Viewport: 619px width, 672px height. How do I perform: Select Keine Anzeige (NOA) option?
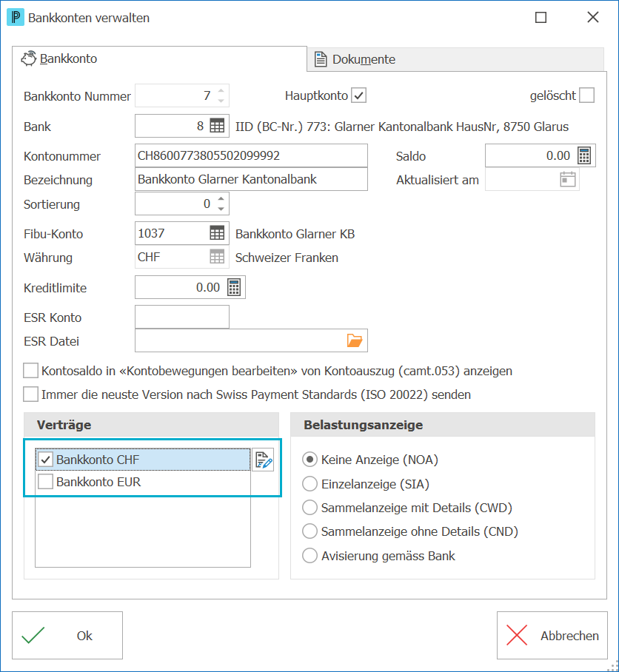[309, 460]
